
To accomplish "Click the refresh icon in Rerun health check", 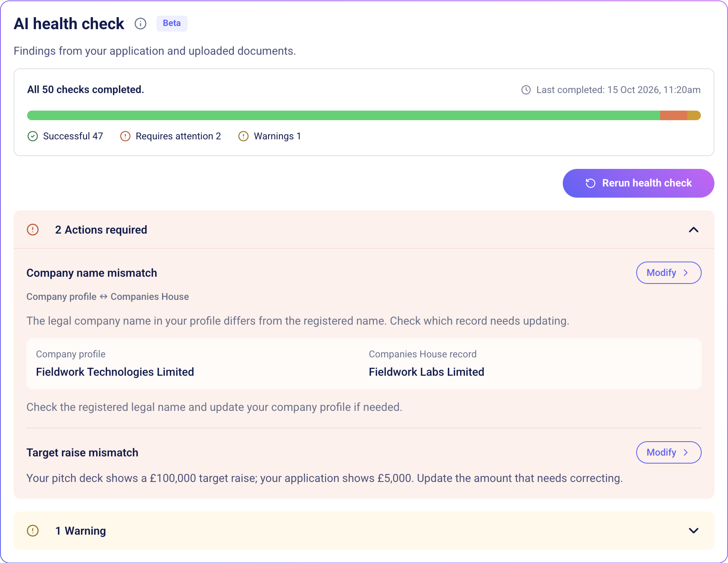I will point(591,183).
